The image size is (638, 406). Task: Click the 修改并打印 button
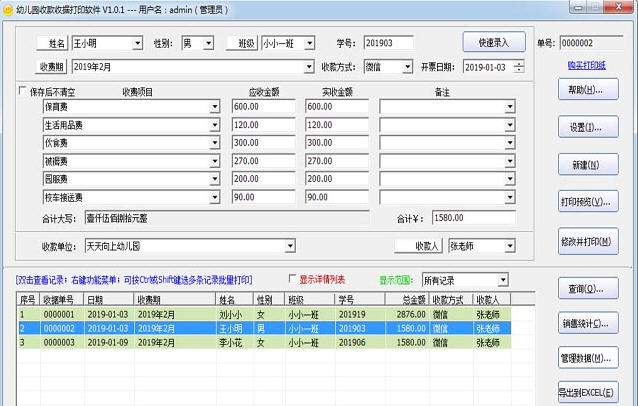(585, 243)
